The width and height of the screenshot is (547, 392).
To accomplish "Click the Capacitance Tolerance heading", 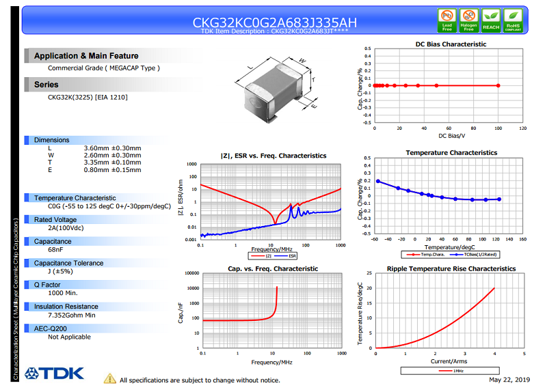I will [x=69, y=263].
